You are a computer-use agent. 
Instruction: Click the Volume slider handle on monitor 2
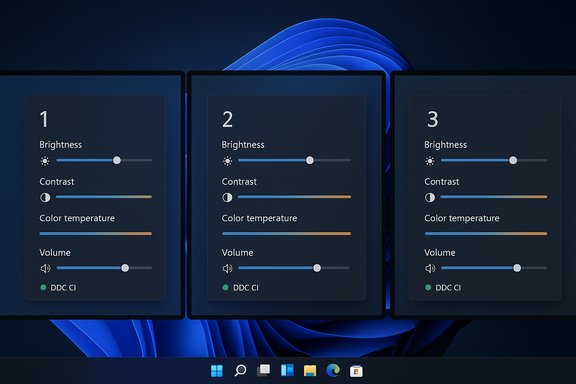point(317,268)
